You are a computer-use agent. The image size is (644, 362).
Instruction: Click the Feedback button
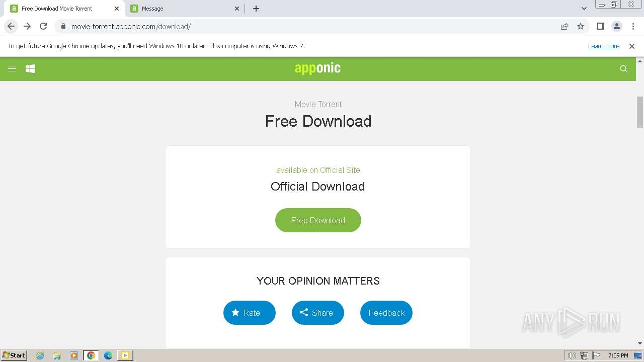[x=386, y=313]
